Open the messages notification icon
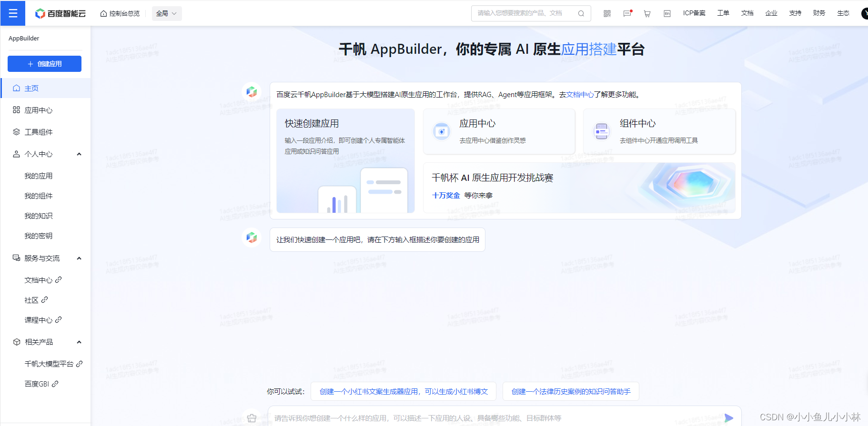This screenshot has height=426, width=868. 627,13
